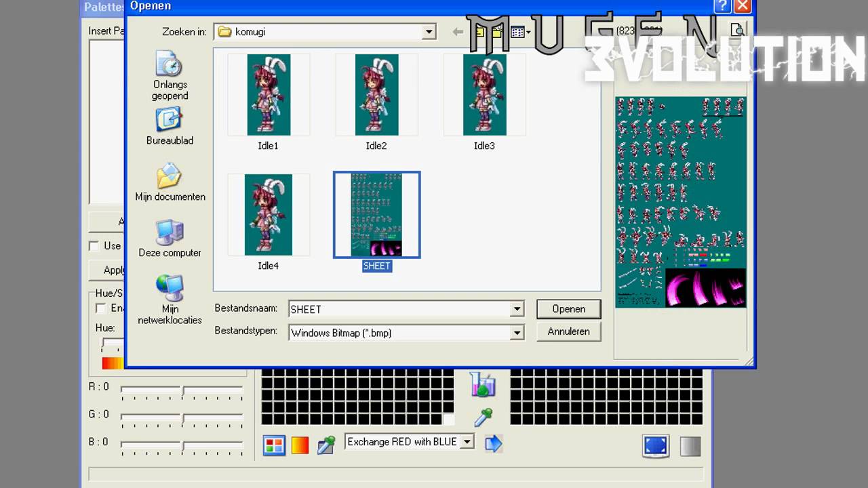Click the white swatch in left palette grid
Viewport: 868px width, 488px height.
tap(448, 419)
